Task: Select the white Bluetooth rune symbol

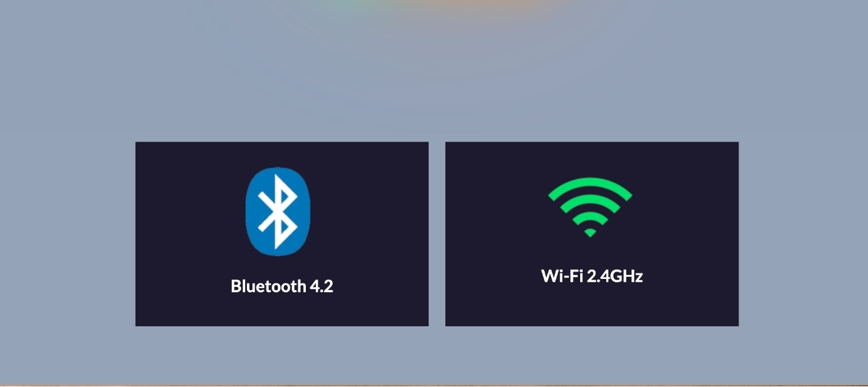Action: coord(278,212)
